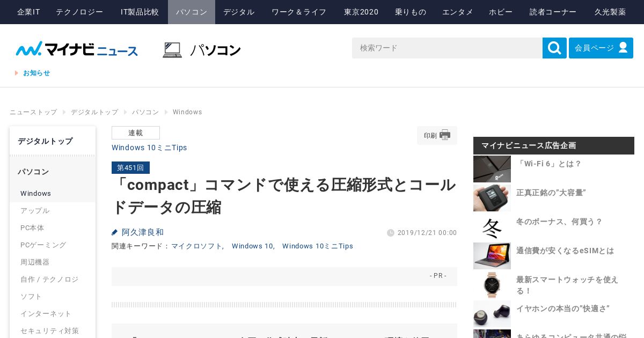Screen dimensions: 644x338
Task: Open 乗りもの in top navigation
Action: pos(411,12)
